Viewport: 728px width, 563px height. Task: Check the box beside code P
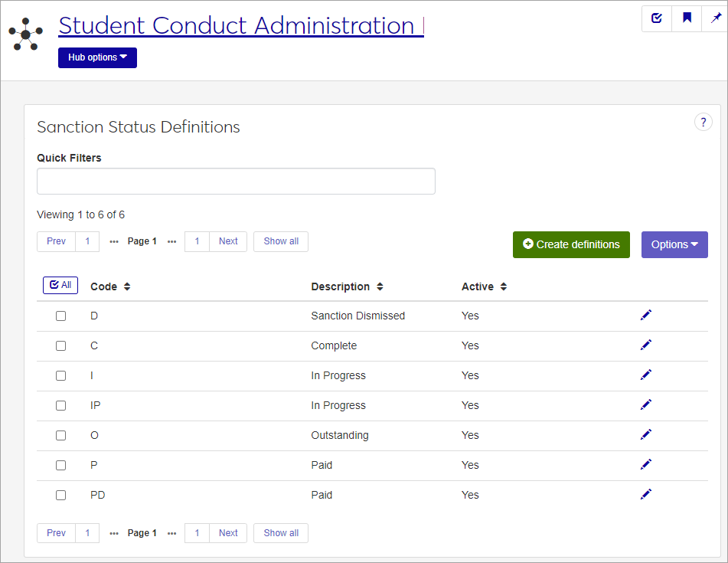[x=61, y=465]
